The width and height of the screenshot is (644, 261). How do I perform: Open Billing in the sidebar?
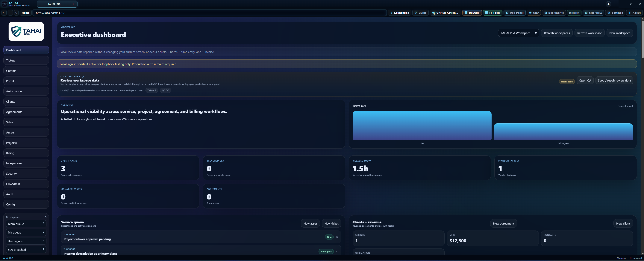26,153
